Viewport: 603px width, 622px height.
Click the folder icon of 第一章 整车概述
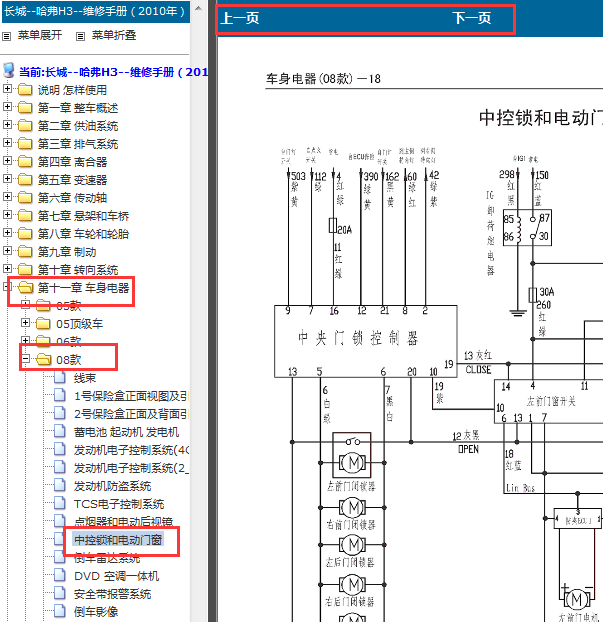click(x=25, y=108)
